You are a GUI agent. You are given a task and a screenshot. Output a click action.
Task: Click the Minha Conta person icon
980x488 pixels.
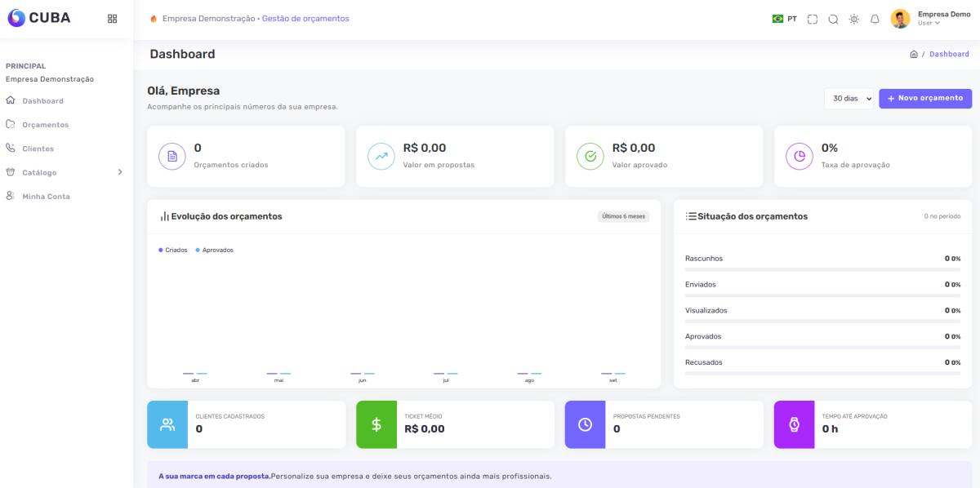coord(11,196)
